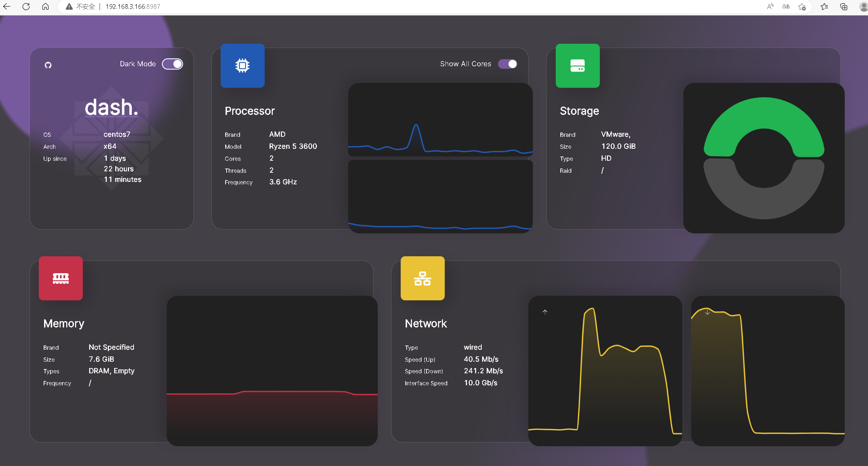Screen dimensions: 868x466
Task: Open the read aloud icon
Action: click(x=770, y=6)
